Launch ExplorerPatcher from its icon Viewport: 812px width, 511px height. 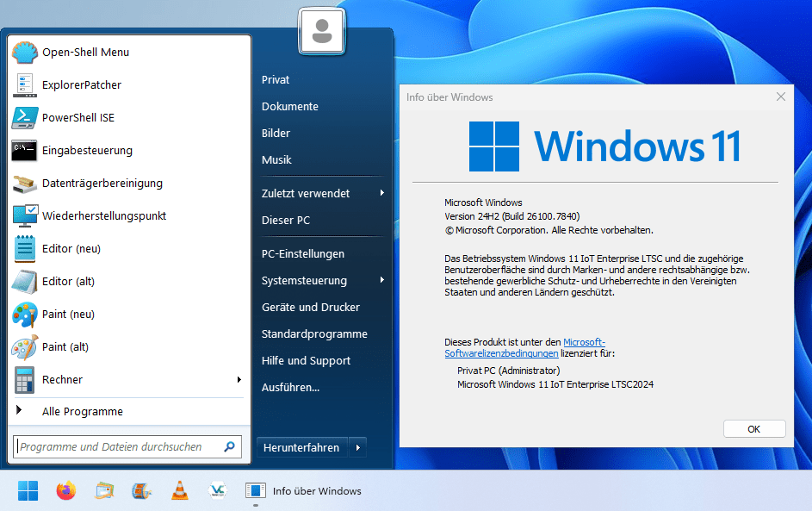point(24,85)
